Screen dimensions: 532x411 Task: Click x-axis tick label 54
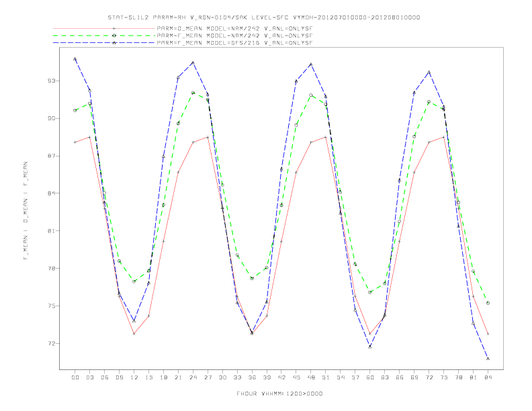(341, 377)
